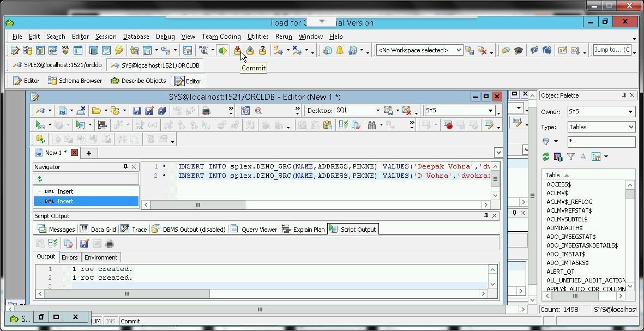
Task: Click the Explain Plan tree icon in the Editor toolbar
Action: coord(102,125)
